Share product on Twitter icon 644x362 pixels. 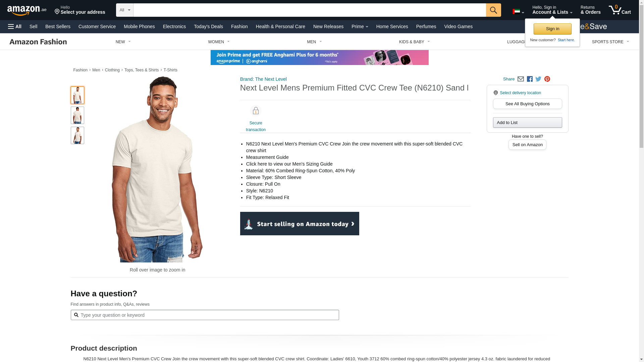pyautogui.click(x=538, y=79)
